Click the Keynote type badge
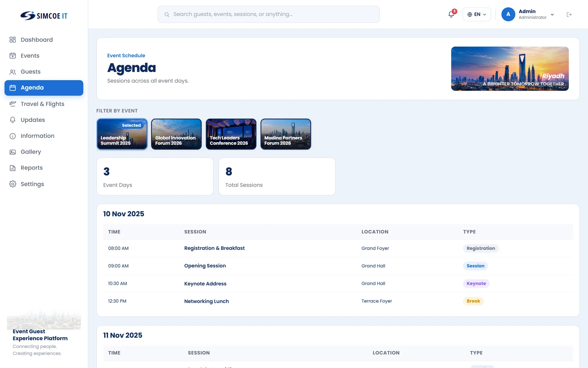This screenshot has height=368, width=588. point(476,284)
